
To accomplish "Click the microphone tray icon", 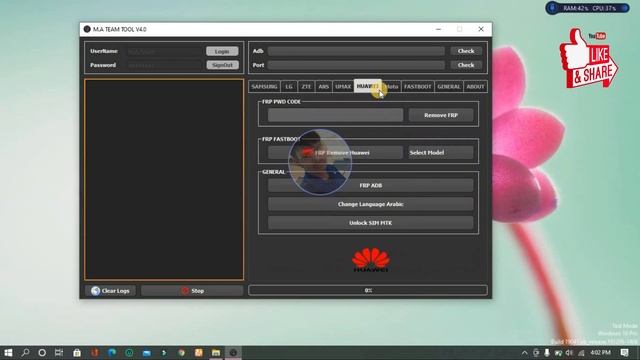I will [547, 353].
